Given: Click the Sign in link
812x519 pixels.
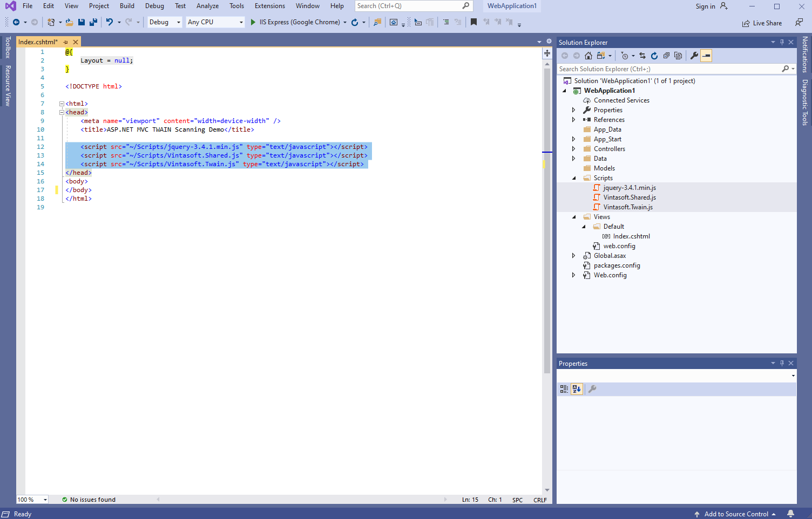Looking at the screenshot, I should [705, 6].
